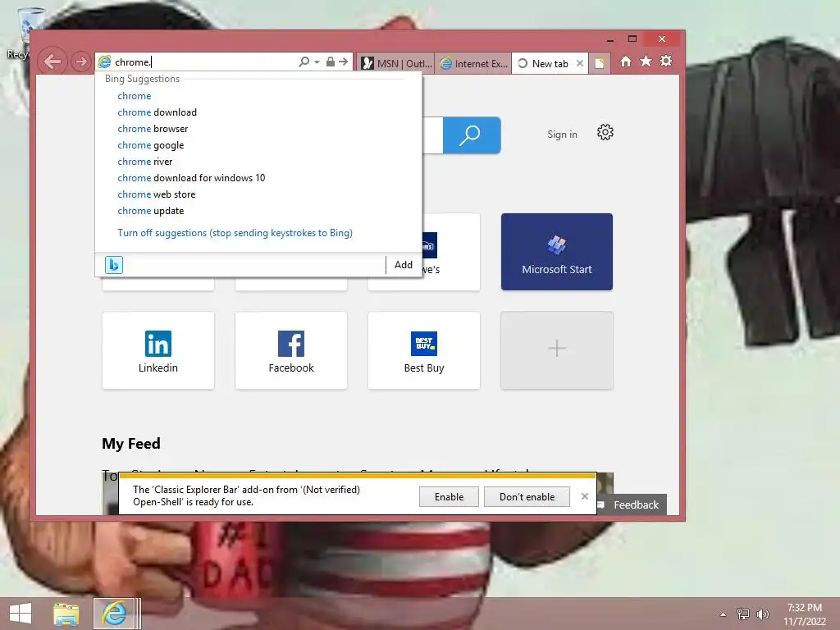Click the Forward navigation arrow

point(81,62)
